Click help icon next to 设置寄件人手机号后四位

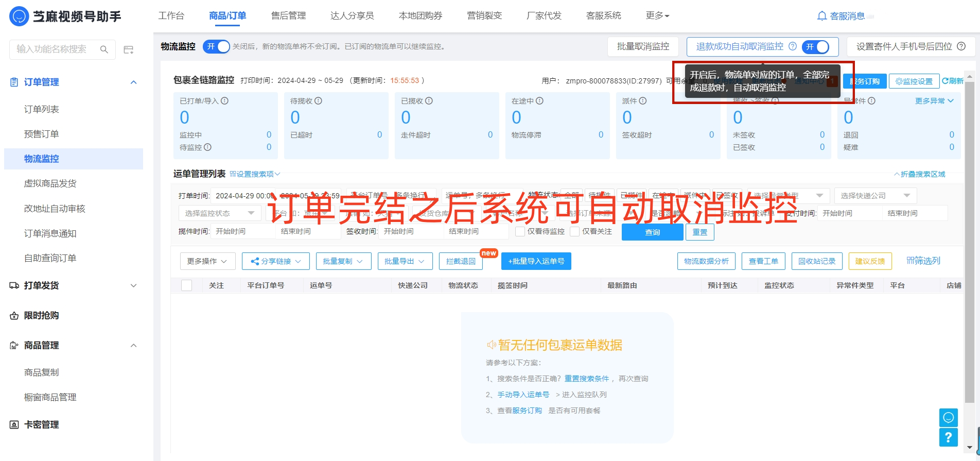point(961,46)
